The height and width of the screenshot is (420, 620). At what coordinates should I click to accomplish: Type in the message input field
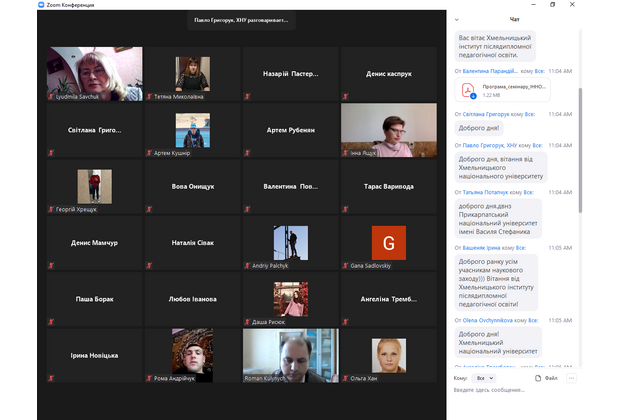510,391
